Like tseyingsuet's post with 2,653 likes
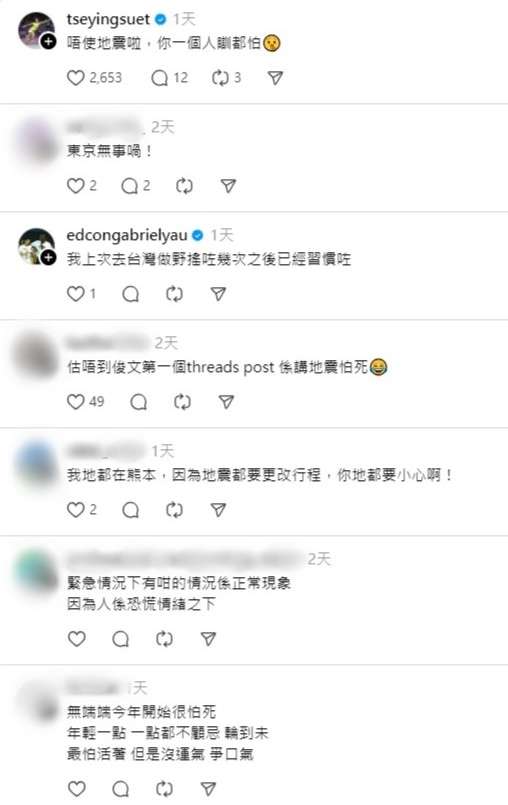 tap(76, 78)
